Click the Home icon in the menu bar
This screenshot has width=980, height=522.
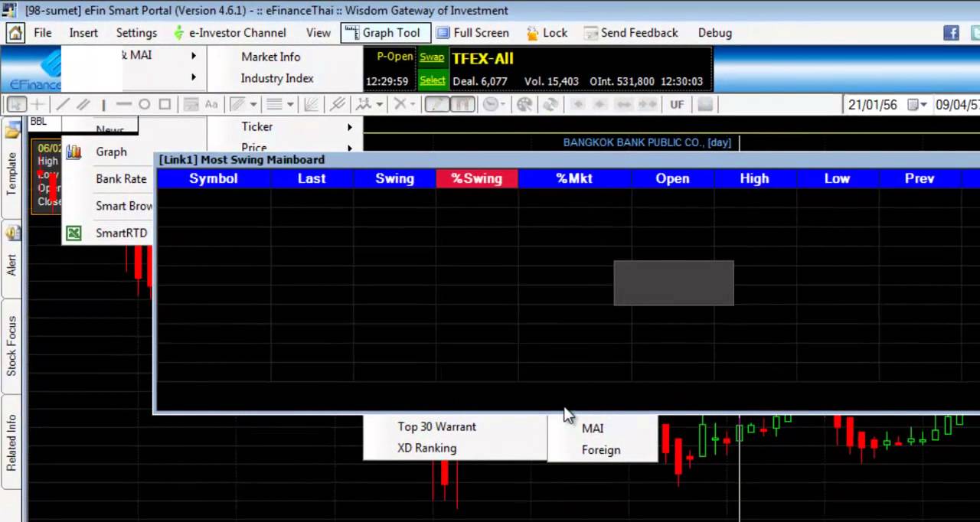tap(15, 33)
